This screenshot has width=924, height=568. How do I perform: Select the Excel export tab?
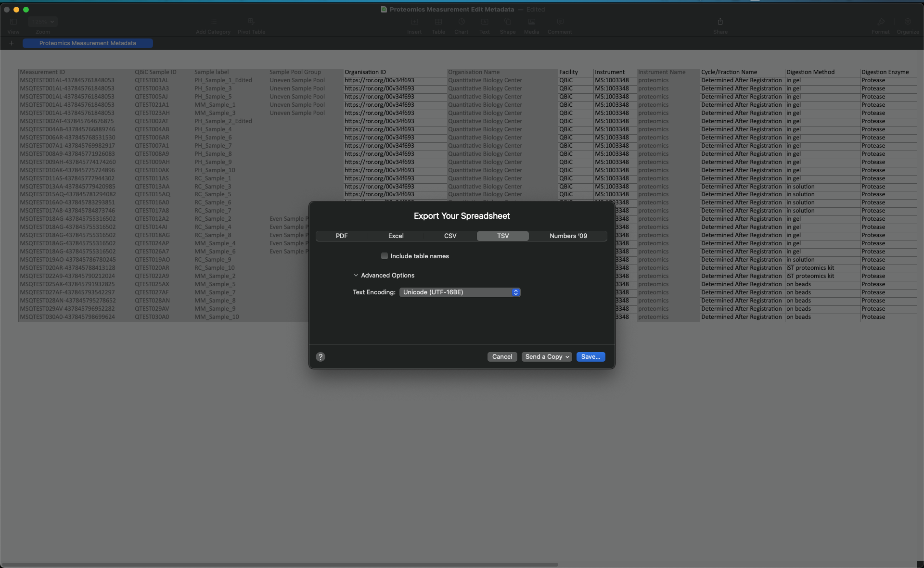click(x=396, y=236)
